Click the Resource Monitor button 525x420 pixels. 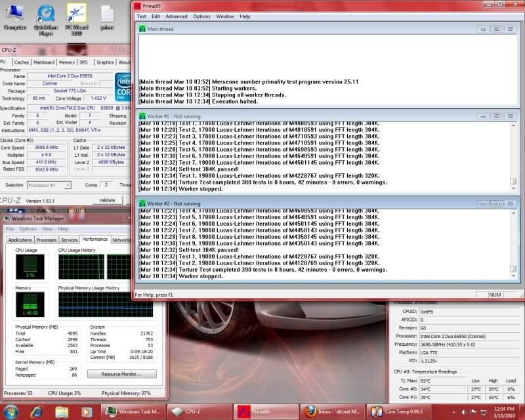(122, 374)
